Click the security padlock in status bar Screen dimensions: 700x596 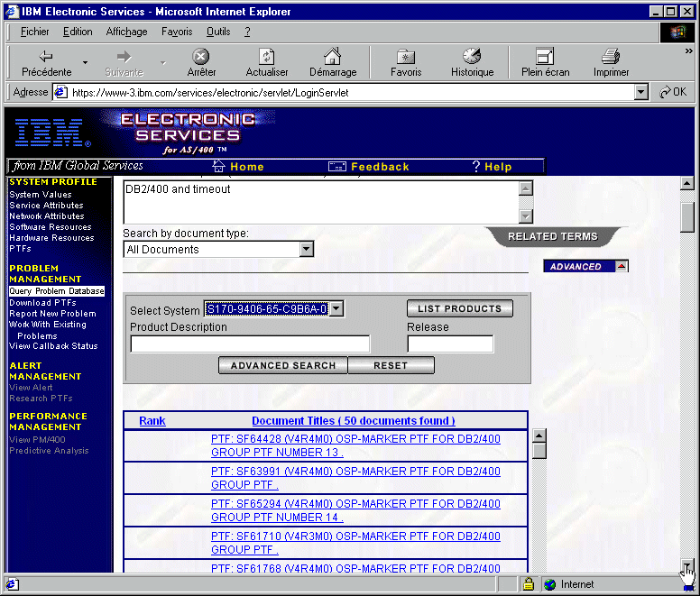pos(529,583)
